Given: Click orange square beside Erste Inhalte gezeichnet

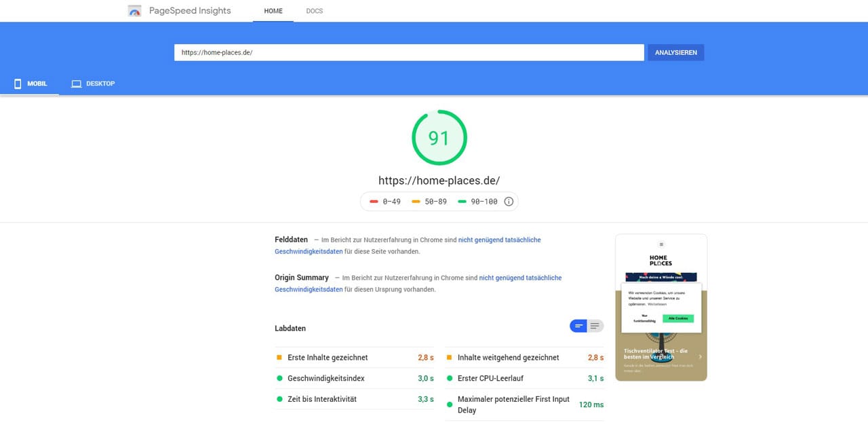Looking at the screenshot, I should (x=279, y=357).
